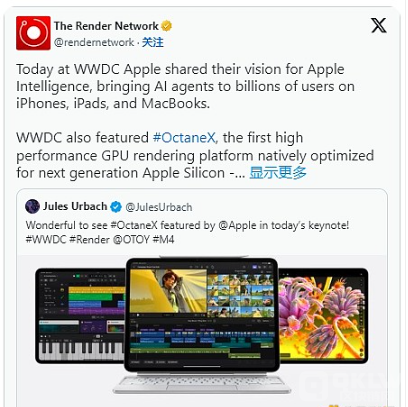Open the left iPad piano app image
Screen dimensions: 408x407
[x=80, y=315]
